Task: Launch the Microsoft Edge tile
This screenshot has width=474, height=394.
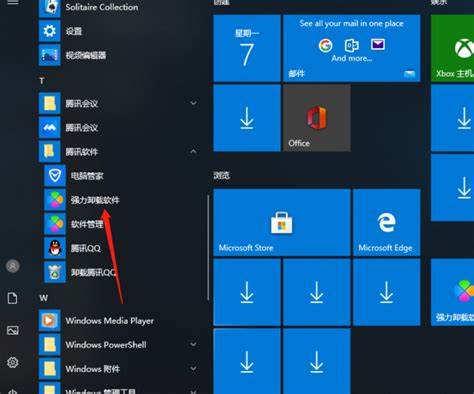Action: (x=387, y=222)
